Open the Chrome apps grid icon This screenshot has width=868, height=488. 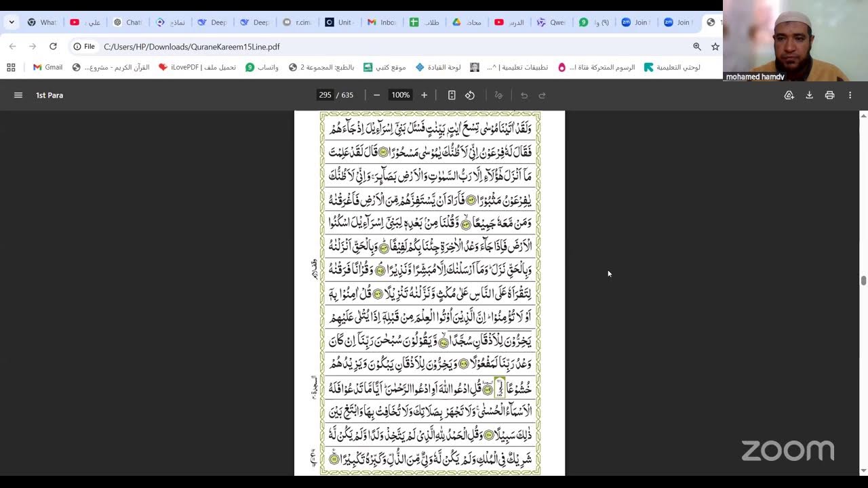point(11,67)
